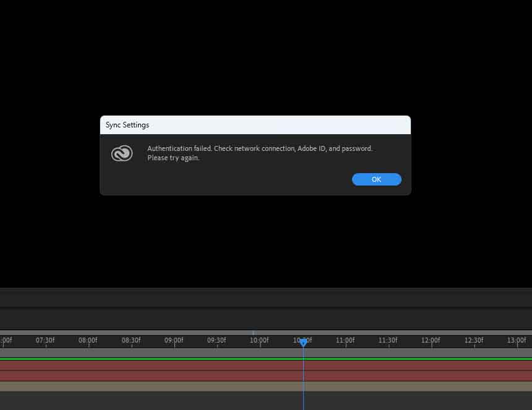Click the gray work area bar under ruler
Screen dimensions: 532x410
[x=266, y=352]
